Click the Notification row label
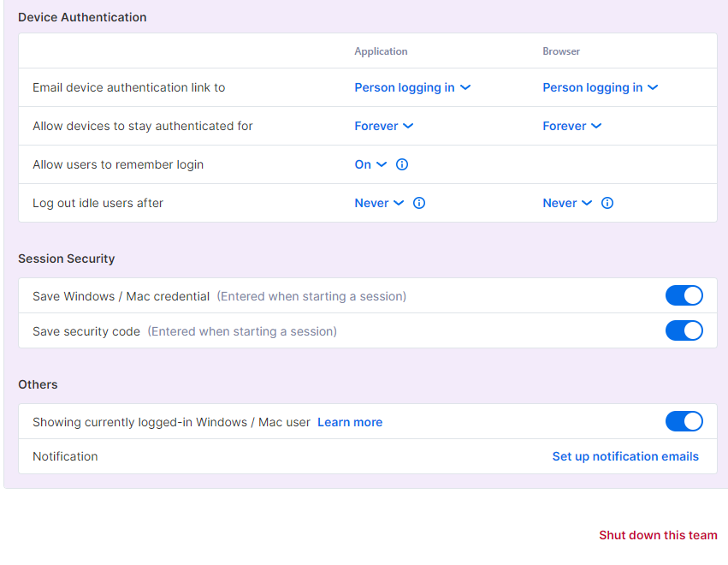728x565 pixels. [65, 456]
